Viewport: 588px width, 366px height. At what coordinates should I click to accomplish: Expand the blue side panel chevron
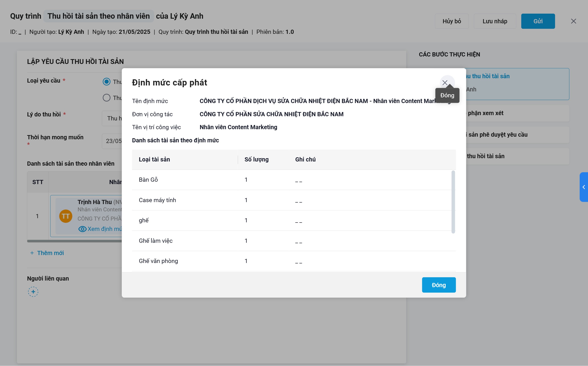click(x=583, y=187)
